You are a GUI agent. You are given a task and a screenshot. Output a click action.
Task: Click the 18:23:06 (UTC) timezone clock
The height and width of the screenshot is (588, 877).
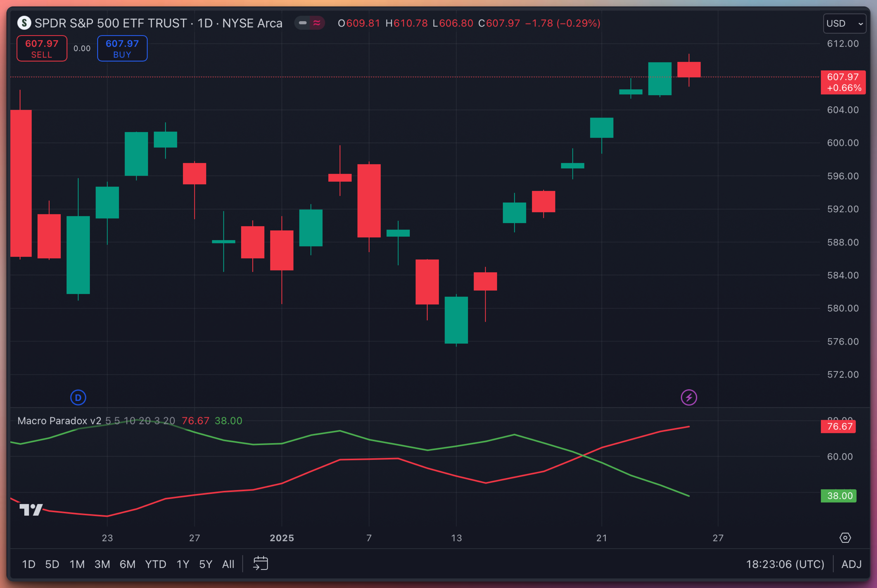[785, 564]
